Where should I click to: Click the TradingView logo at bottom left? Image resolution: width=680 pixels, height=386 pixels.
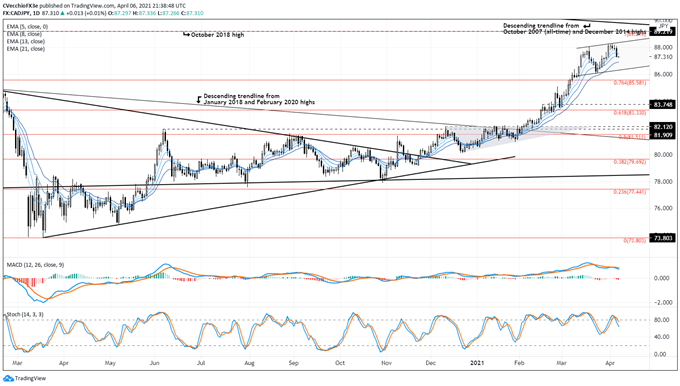pyautogui.click(x=25, y=379)
